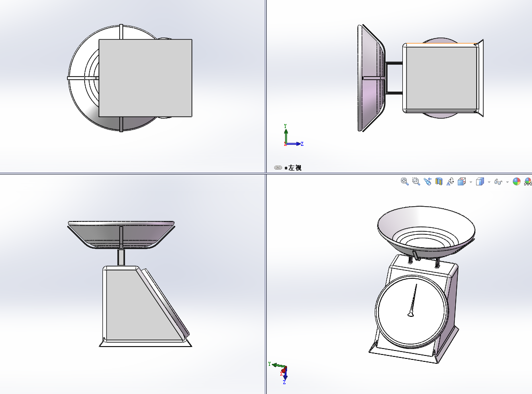Click the View Orientation cube icon
Screen dimensions: 532x394
[x=462, y=181]
